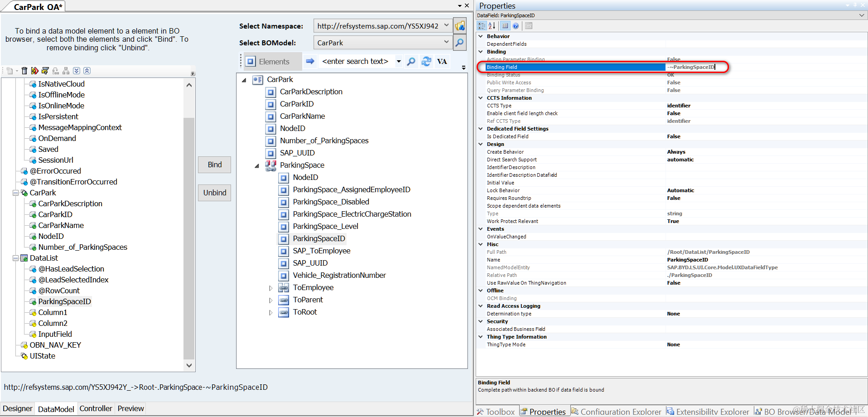Click the ToParent association icon
This screenshot has width=868, height=417.
click(284, 300)
